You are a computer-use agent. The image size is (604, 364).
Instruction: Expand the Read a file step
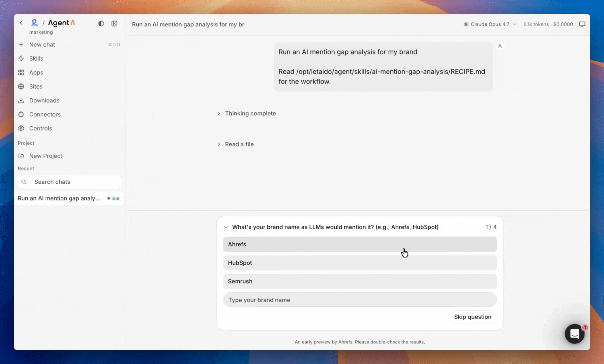click(x=236, y=144)
